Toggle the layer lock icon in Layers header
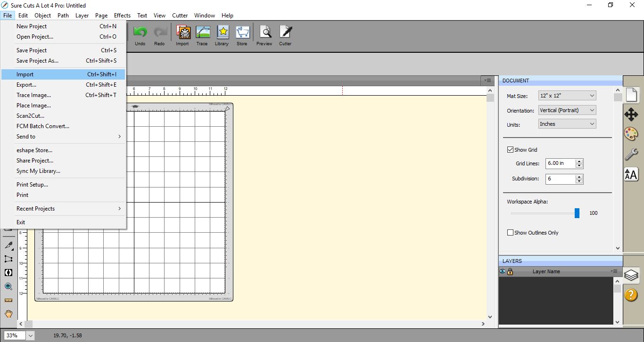The width and height of the screenshot is (644, 342). (510, 271)
